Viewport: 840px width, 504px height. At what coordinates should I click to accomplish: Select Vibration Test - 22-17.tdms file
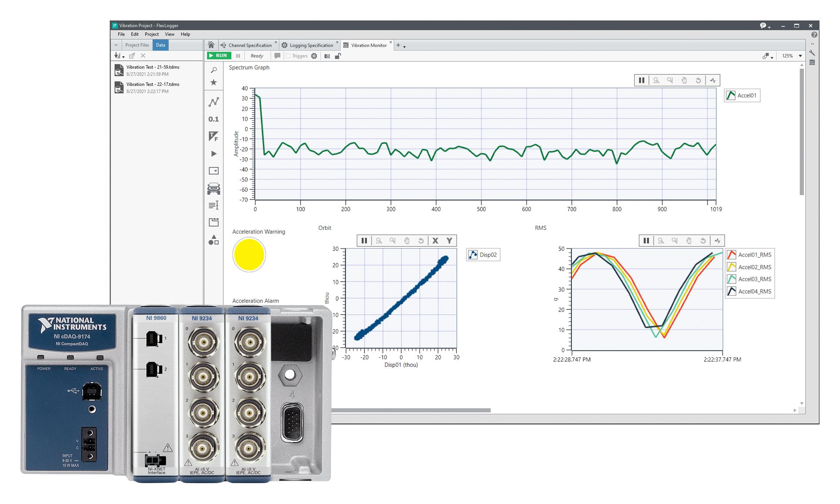click(157, 87)
